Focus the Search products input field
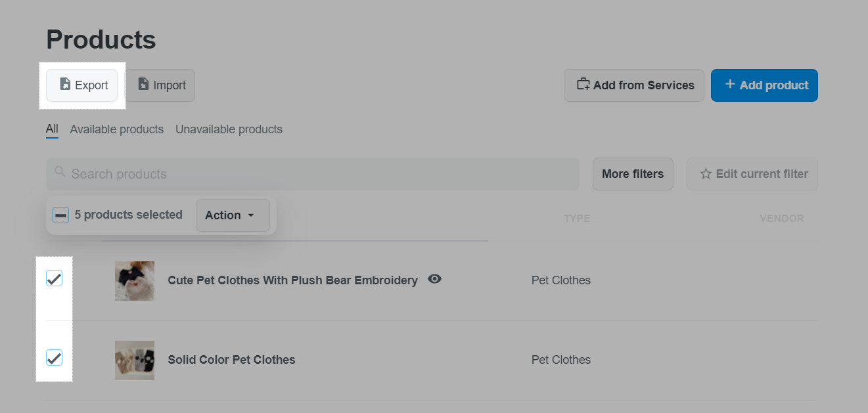The width and height of the screenshot is (868, 413). (313, 174)
